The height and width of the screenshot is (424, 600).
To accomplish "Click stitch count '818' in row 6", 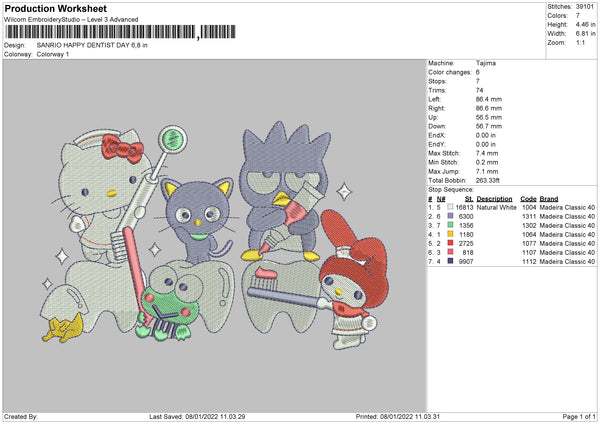I will 468,253.
